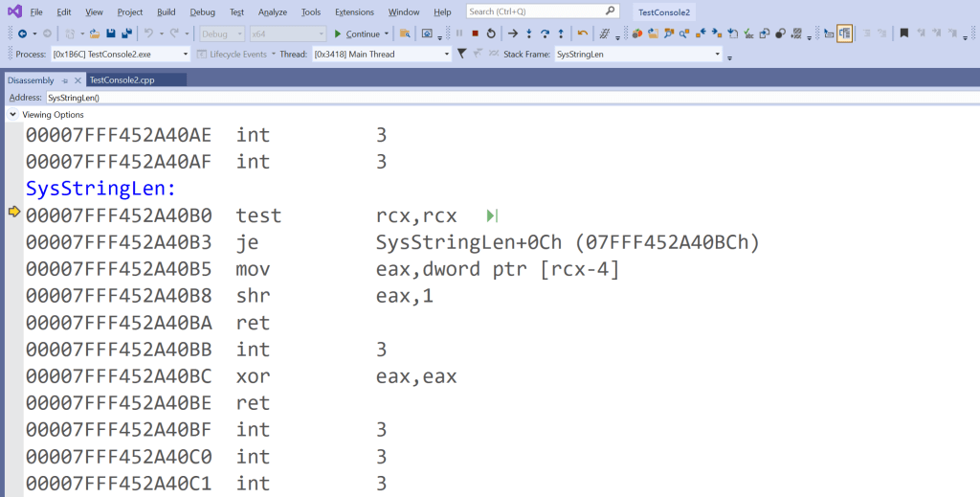Image resolution: width=980 pixels, height=497 pixels.
Task: Close the Disassembly tab
Action: pyautogui.click(x=78, y=80)
